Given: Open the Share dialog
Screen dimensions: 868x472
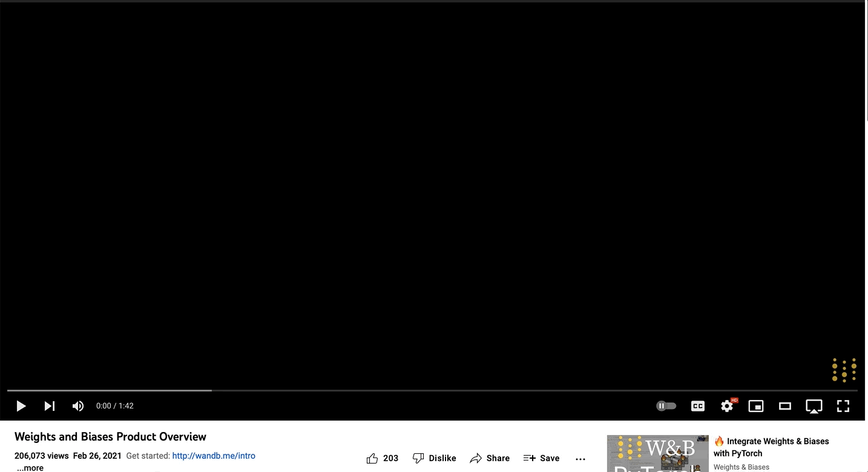Looking at the screenshot, I should (490, 458).
